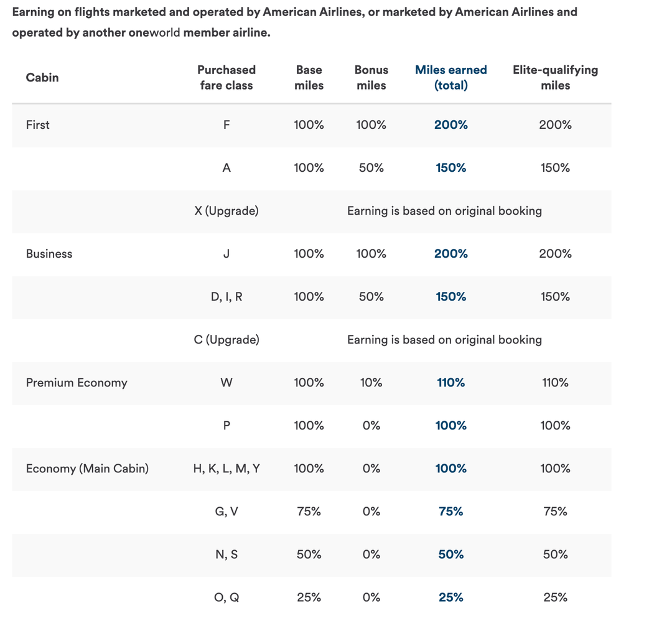The height and width of the screenshot is (641, 672).
Task: Click the 110% total miles value
Action: click(x=450, y=383)
